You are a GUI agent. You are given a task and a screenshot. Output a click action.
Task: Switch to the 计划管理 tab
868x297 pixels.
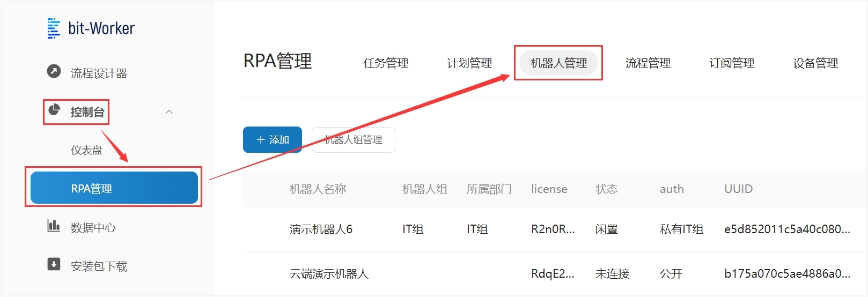(x=469, y=63)
